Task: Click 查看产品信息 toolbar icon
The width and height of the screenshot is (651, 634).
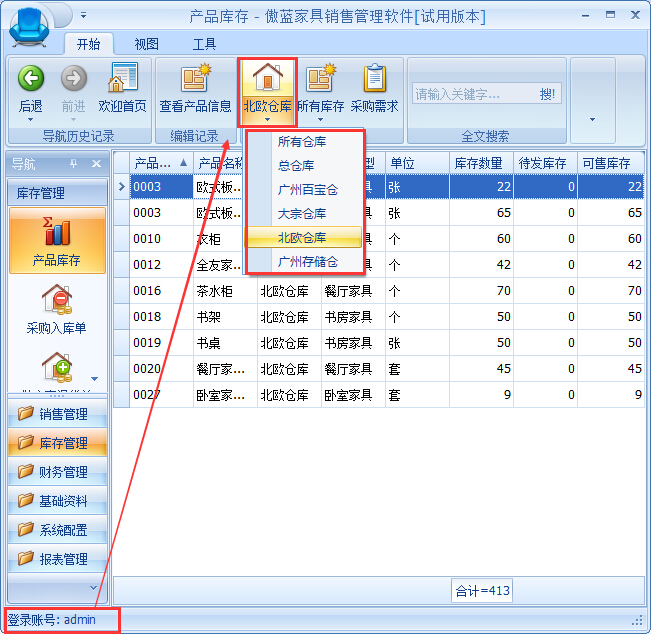Action: pos(195,78)
